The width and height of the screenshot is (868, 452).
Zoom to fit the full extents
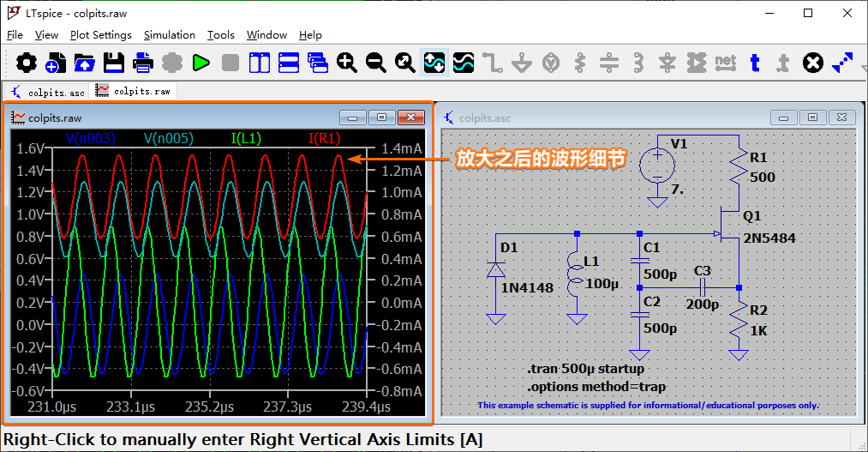pos(404,63)
